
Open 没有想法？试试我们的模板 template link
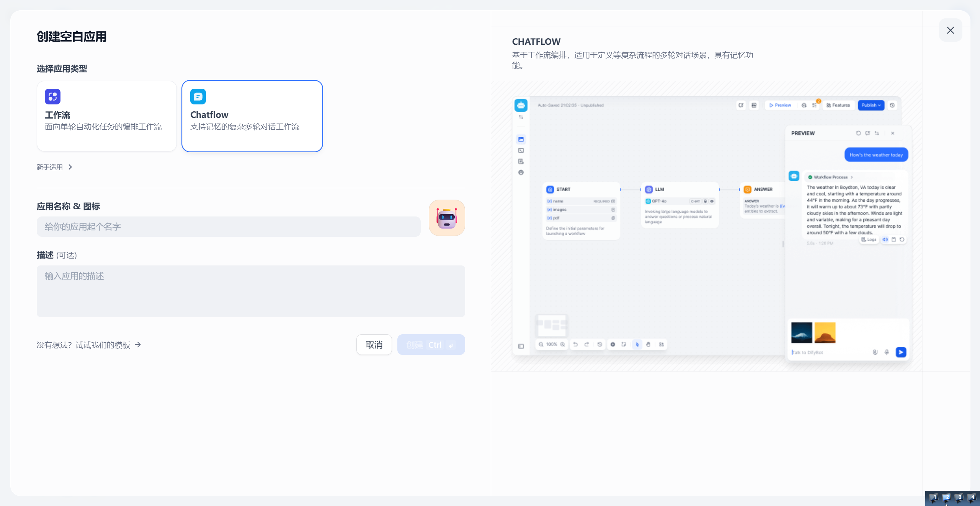coord(89,345)
